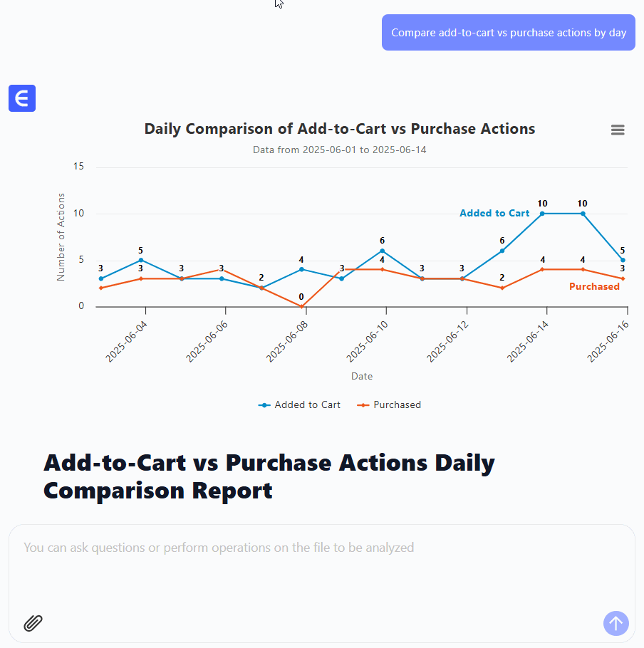Viewport: 644px width, 648px height.
Task: Select the final Added to Cart point valued 5
Action: click(623, 260)
